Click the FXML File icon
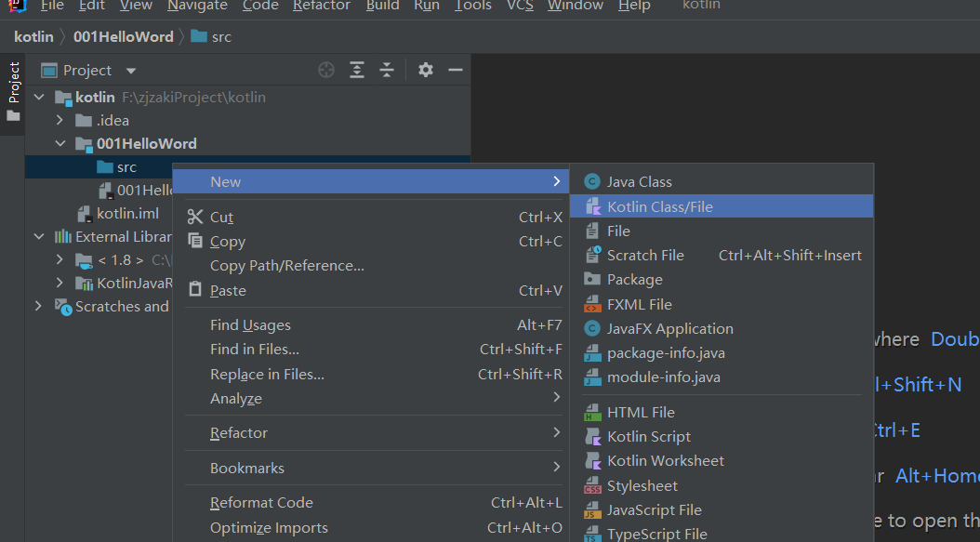 click(592, 304)
